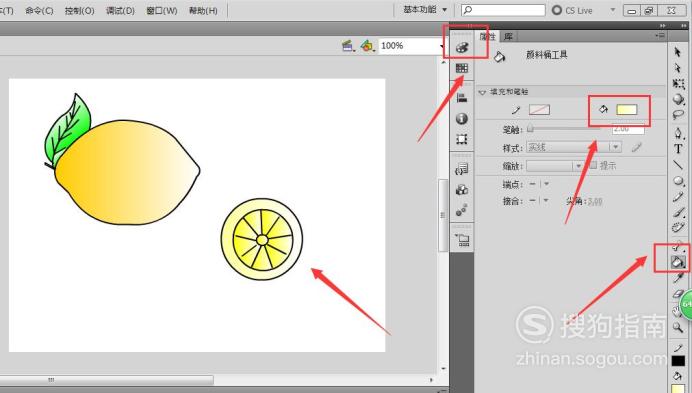Image resolution: width=692 pixels, height=393 pixels.
Task: Open the 命令(C) menu
Action: coord(39,11)
